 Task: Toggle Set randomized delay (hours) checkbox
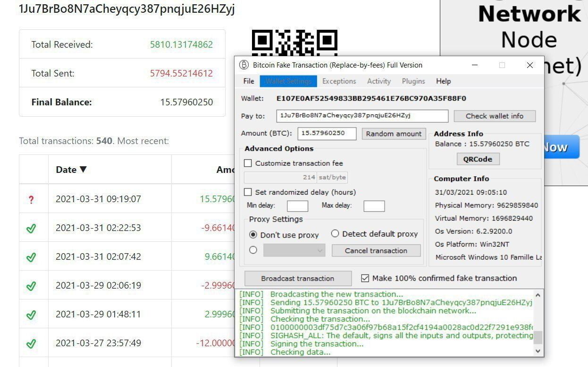248,192
